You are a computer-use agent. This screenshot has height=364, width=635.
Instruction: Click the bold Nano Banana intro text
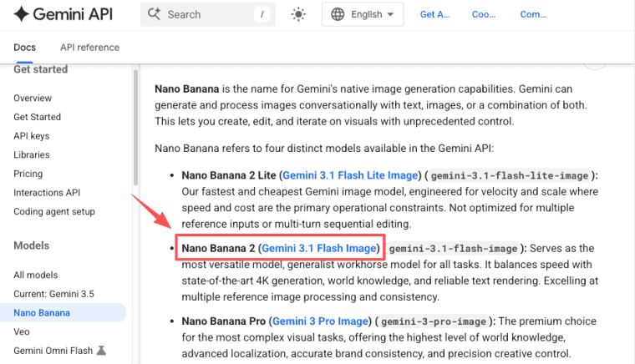(186, 89)
